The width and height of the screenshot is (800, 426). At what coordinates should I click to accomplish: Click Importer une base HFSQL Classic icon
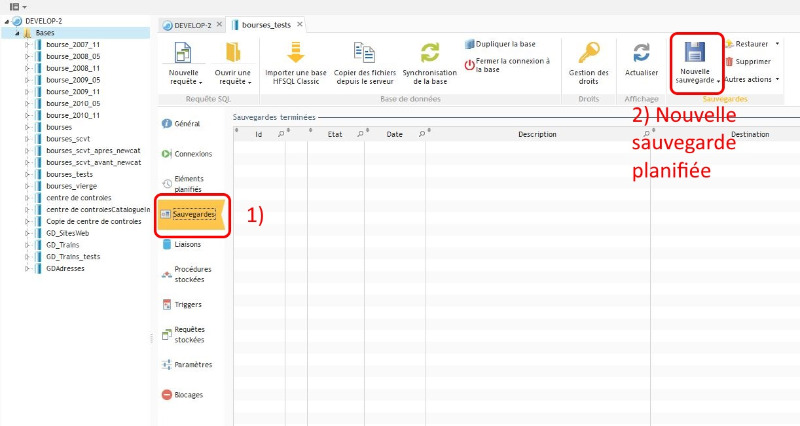pyautogui.click(x=295, y=53)
